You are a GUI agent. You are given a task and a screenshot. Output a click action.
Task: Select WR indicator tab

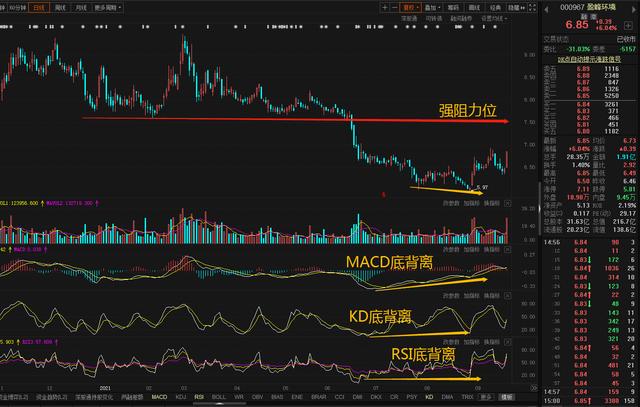point(238,397)
